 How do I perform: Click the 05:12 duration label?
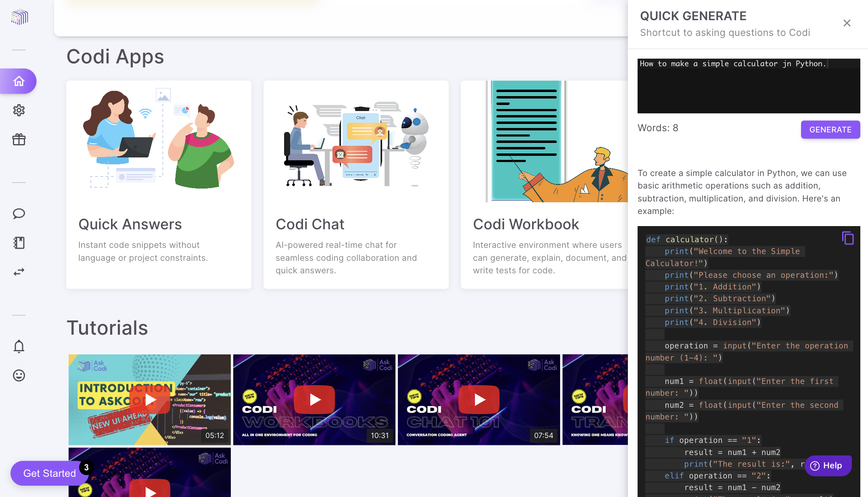pyautogui.click(x=215, y=435)
